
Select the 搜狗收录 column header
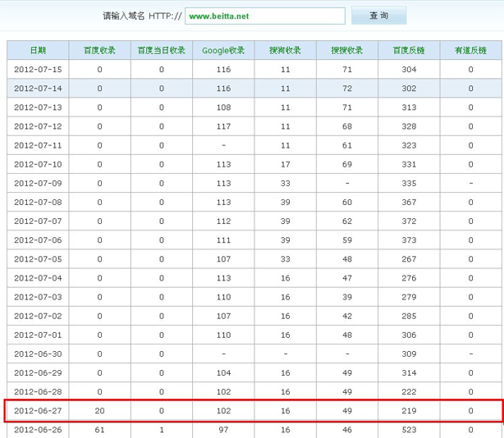coord(285,51)
